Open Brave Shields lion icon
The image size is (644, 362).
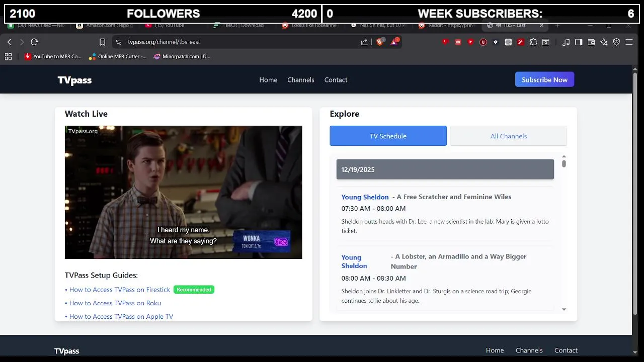(380, 42)
